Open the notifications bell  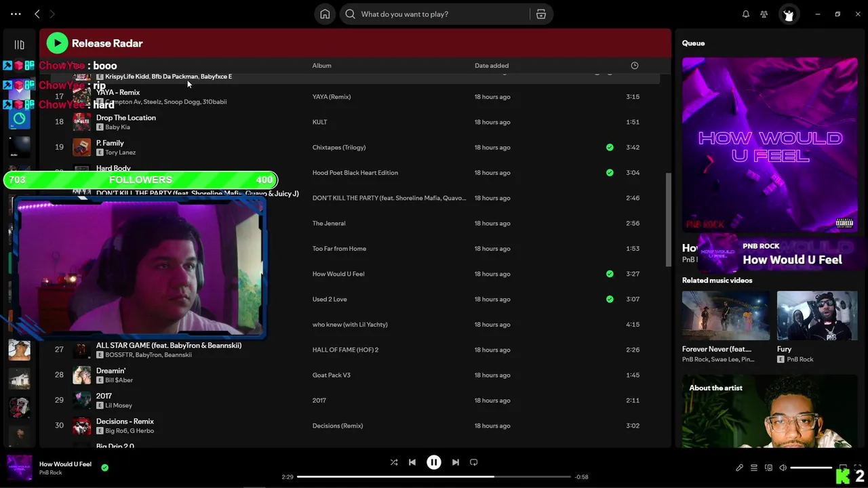point(746,14)
